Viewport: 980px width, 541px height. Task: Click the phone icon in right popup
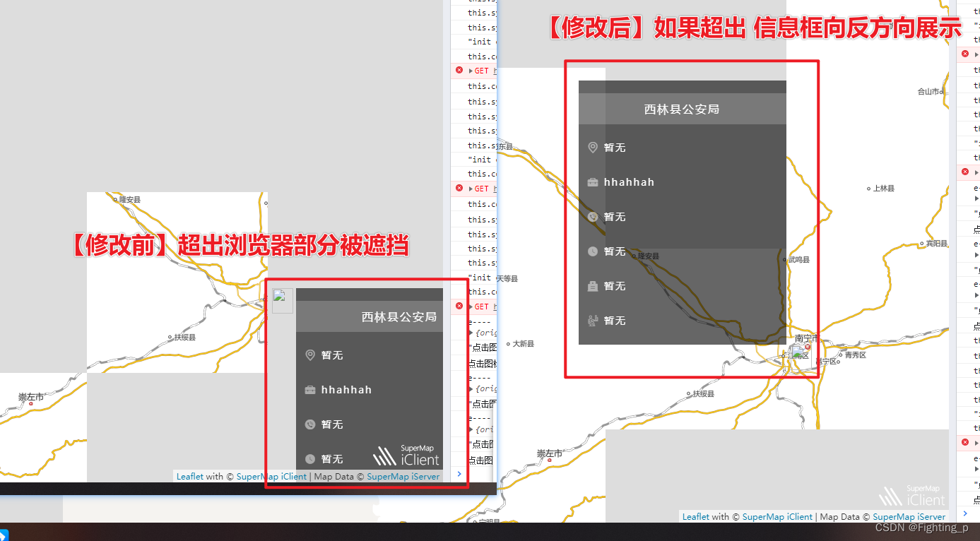click(593, 217)
